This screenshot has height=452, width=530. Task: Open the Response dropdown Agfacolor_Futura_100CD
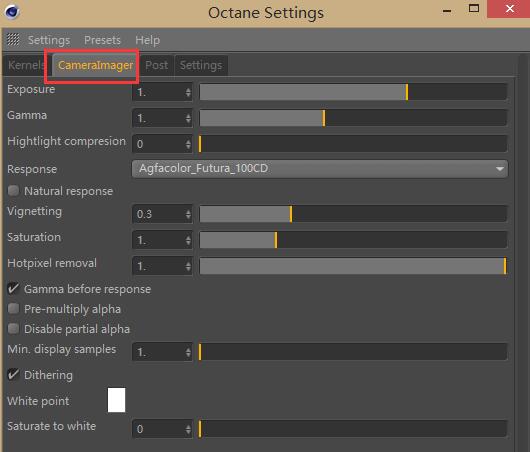pos(320,168)
